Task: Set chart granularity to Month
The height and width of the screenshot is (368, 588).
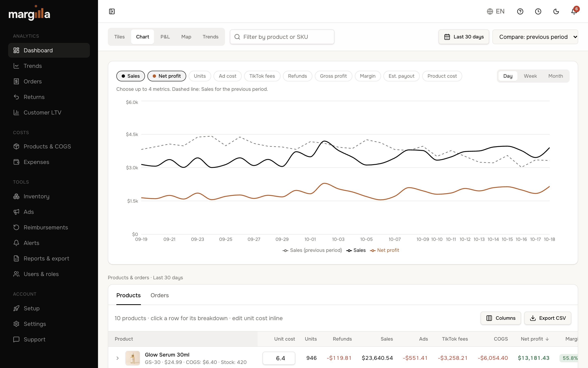Action: click(556, 76)
